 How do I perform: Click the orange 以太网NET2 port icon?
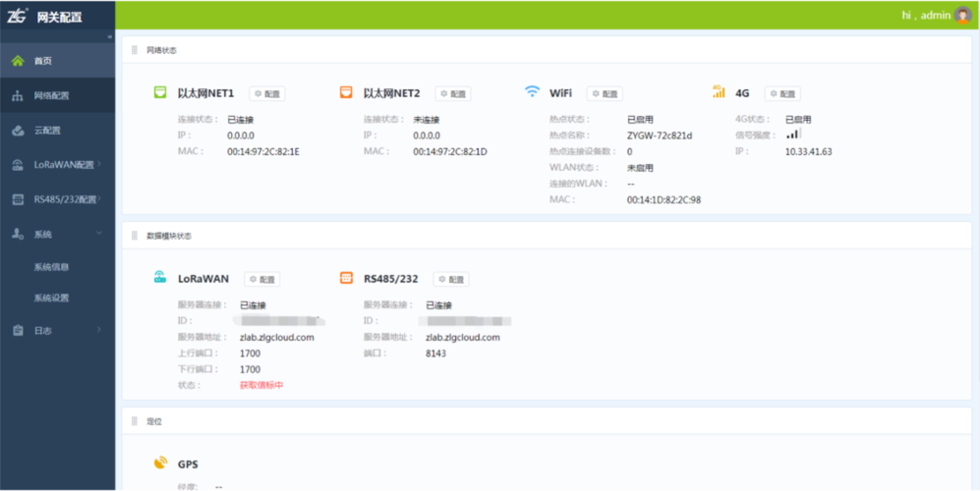tap(346, 92)
